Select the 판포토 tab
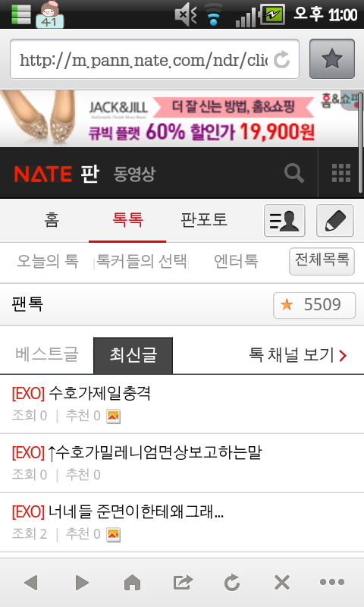Screen dimensions: 364x607 click(204, 220)
